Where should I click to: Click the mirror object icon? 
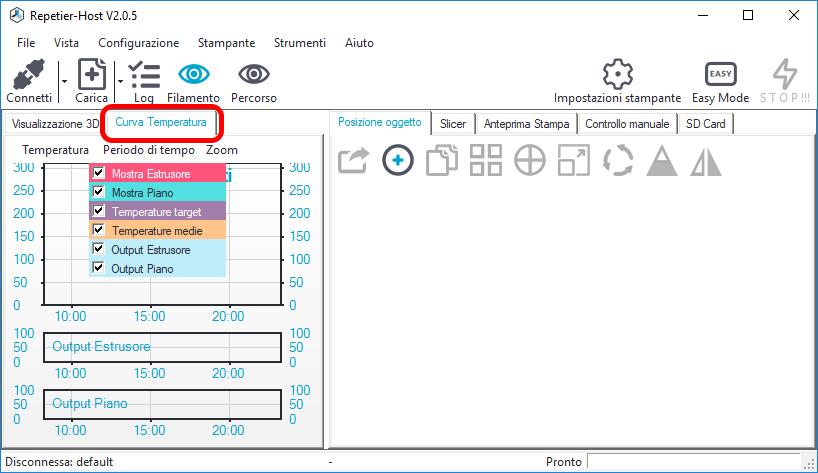pyautogui.click(x=706, y=161)
